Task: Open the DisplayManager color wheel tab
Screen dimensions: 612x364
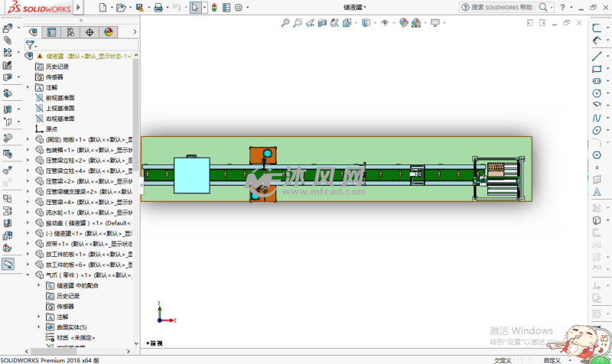Action: (108, 32)
